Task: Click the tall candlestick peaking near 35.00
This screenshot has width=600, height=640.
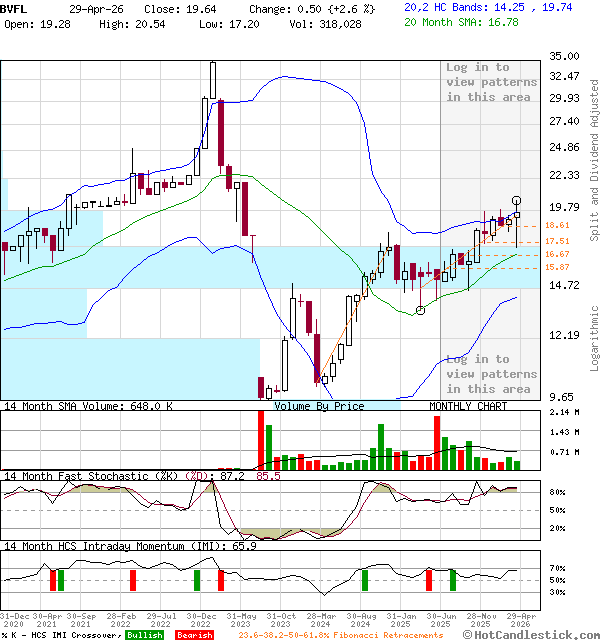Action: click(213, 100)
